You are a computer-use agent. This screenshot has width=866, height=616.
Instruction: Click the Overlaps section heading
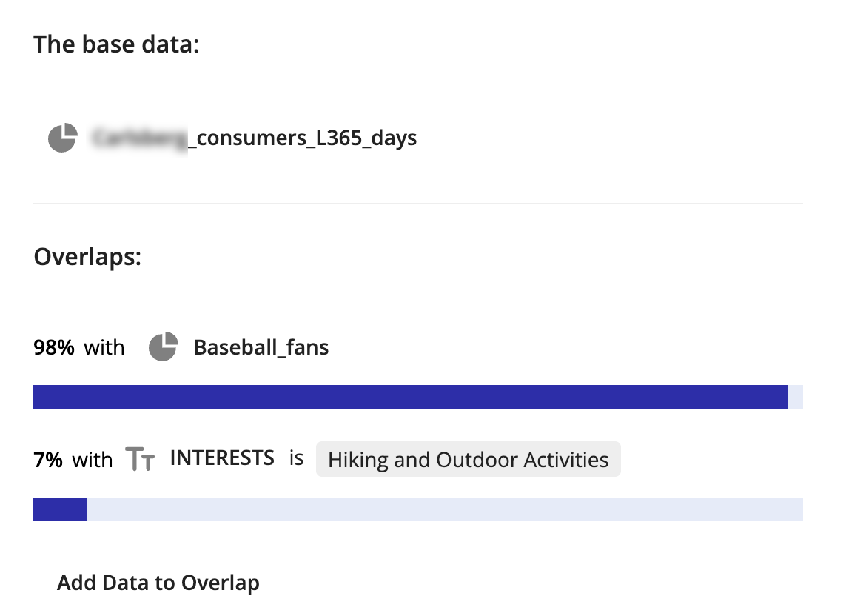(87, 257)
